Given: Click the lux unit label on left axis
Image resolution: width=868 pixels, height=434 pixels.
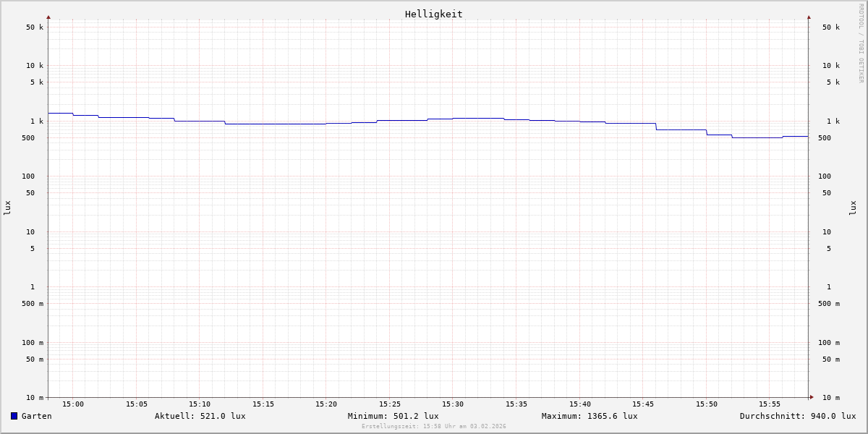Looking at the screenshot, I should pyautogui.click(x=7, y=208).
